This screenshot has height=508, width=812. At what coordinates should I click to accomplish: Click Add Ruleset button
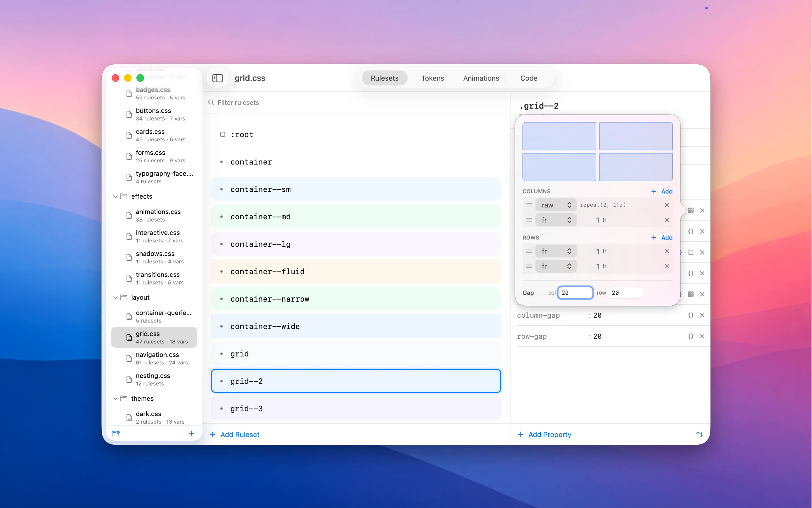click(235, 434)
